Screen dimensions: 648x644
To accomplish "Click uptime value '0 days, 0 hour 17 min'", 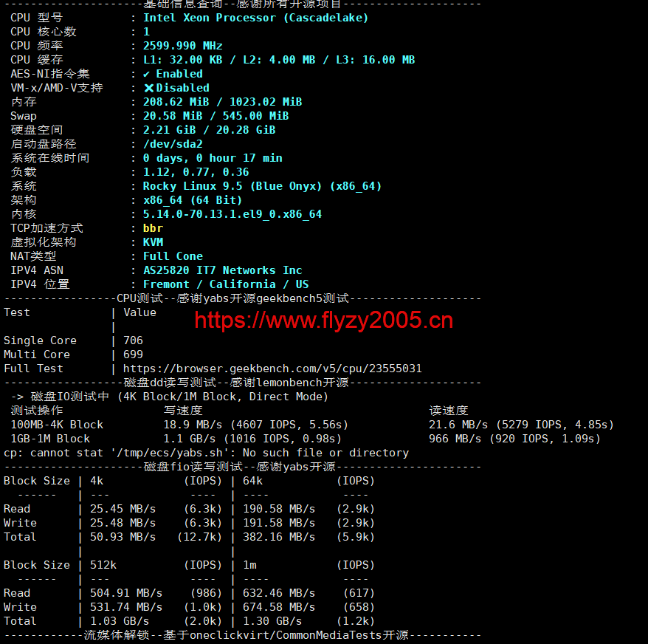I will (x=213, y=158).
